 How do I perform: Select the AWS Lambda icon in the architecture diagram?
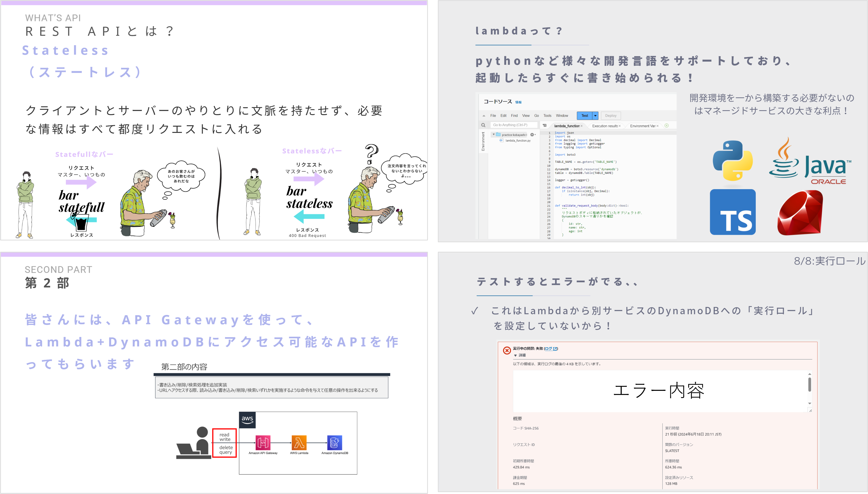299,443
